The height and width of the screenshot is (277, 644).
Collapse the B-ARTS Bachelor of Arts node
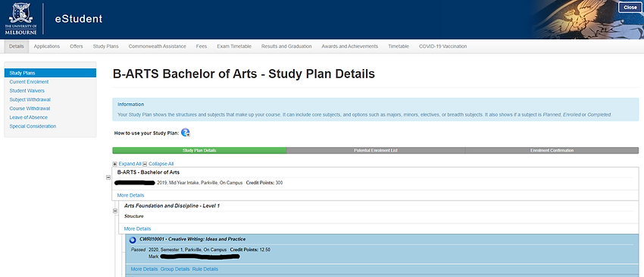click(x=108, y=178)
